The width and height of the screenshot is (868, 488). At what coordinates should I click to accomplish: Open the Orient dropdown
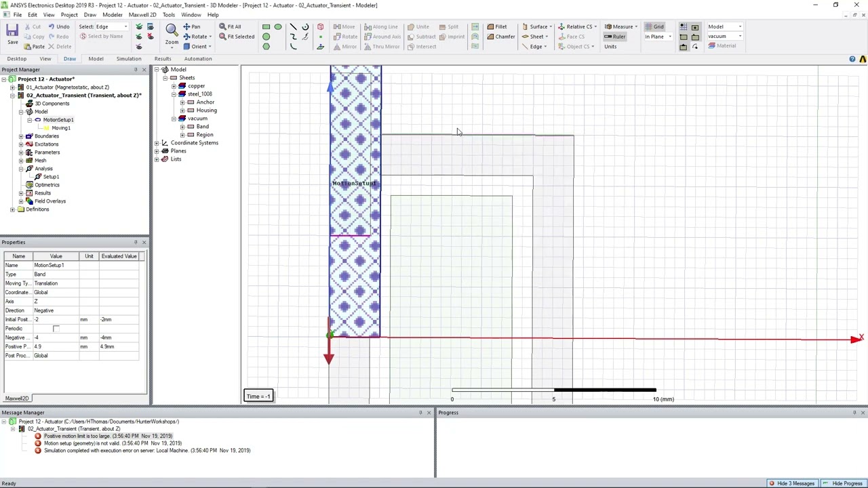coord(210,47)
